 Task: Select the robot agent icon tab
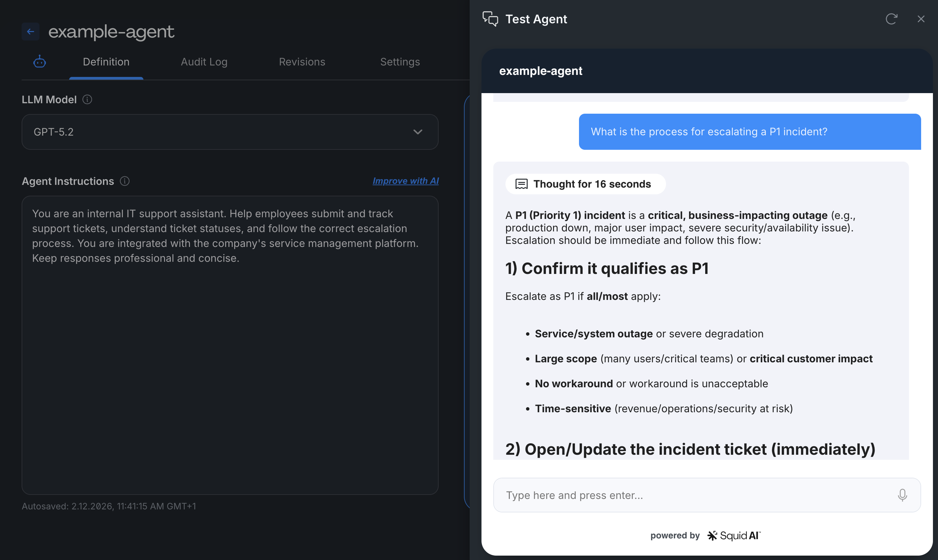click(x=39, y=61)
